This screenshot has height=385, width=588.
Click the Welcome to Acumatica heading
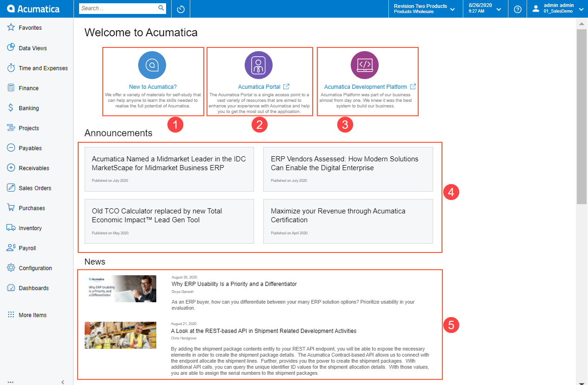pyautogui.click(x=141, y=33)
